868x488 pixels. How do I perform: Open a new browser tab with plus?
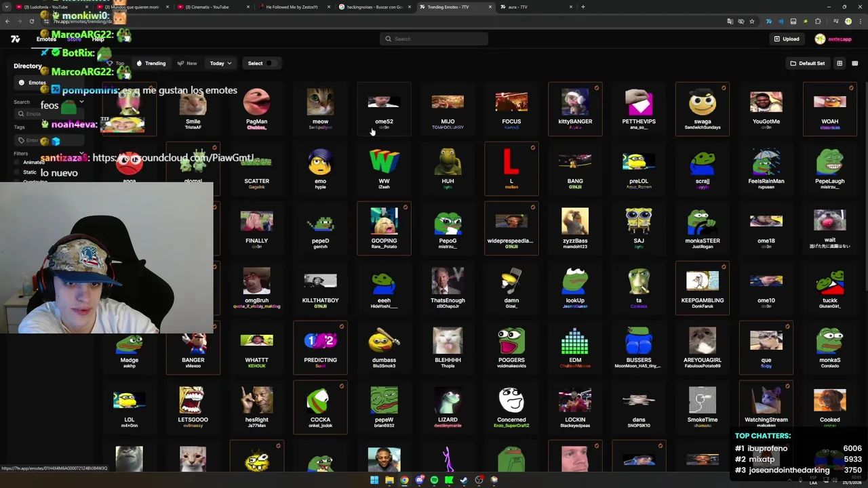click(583, 7)
